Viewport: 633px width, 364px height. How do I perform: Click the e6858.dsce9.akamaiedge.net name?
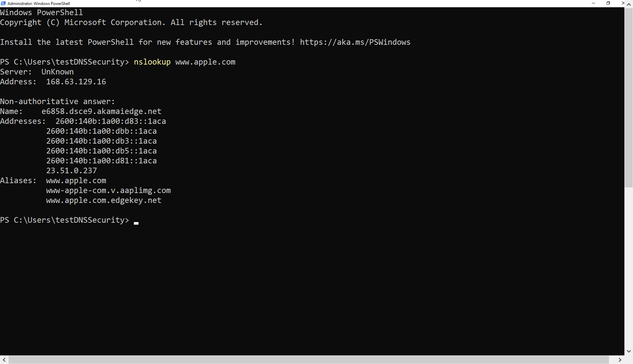click(x=101, y=111)
